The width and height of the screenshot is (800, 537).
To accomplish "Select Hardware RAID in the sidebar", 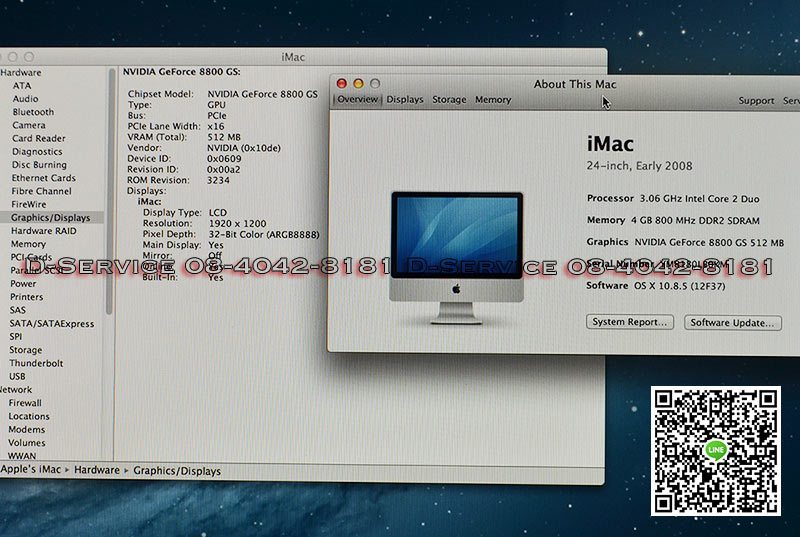I will click(43, 231).
